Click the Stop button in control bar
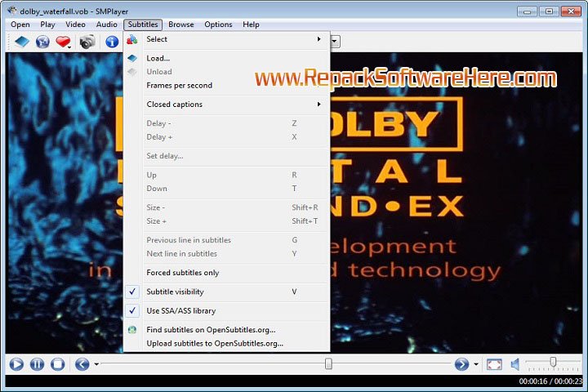Image resolution: width=588 pixels, height=392 pixels. 57,364
